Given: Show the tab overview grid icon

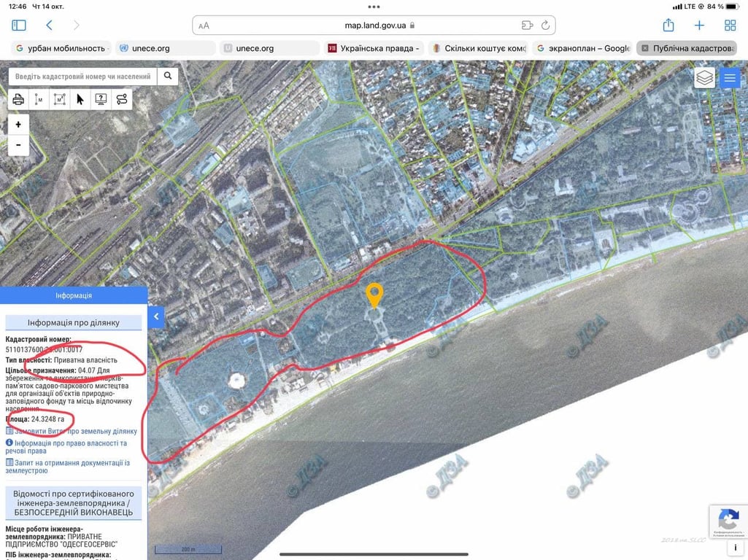Looking at the screenshot, I should (730, 26).
